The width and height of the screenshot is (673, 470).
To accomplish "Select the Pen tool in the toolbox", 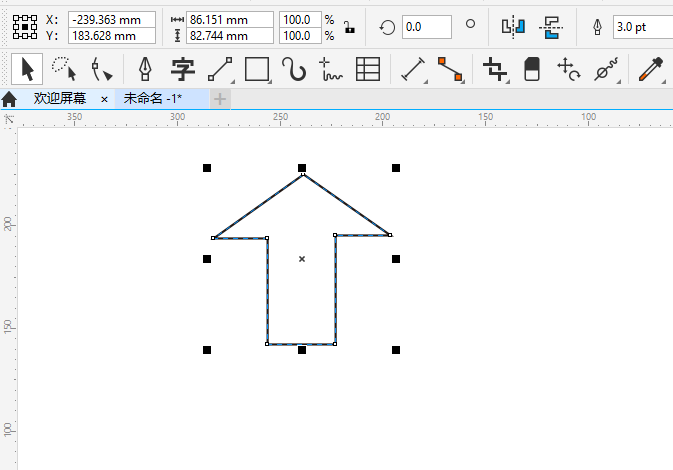I will 145,69.
